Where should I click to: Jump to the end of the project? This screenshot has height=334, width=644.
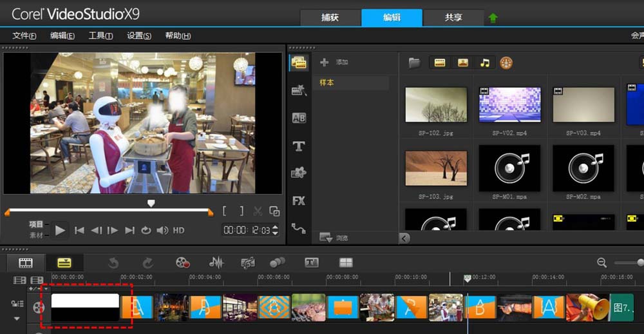coord(130,230)
